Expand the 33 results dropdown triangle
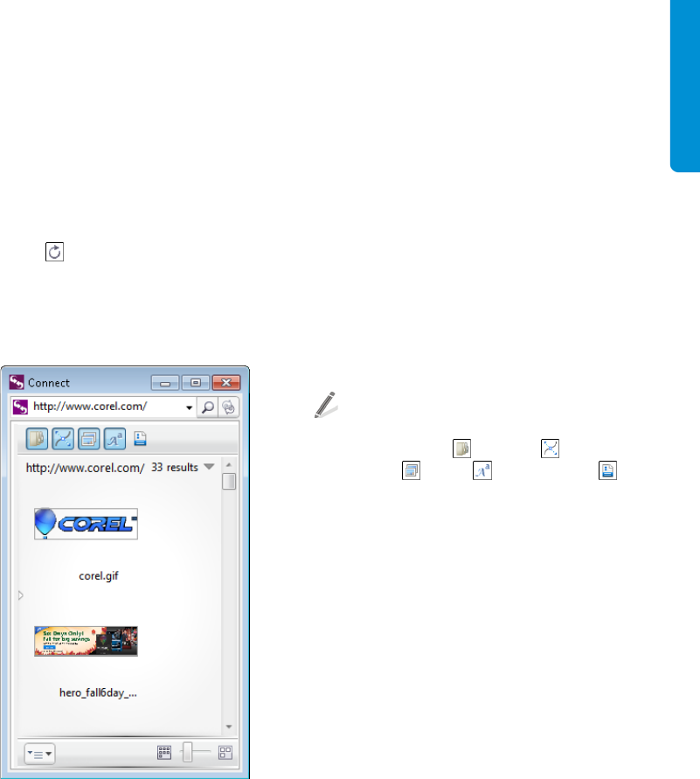 point(209,467)
